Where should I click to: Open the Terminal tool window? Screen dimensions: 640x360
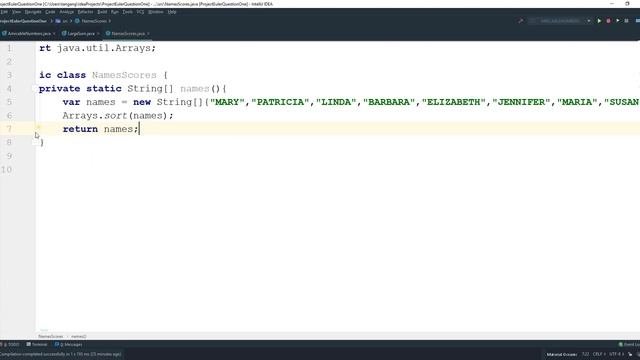pyautogui.click(x=37, y=344)
